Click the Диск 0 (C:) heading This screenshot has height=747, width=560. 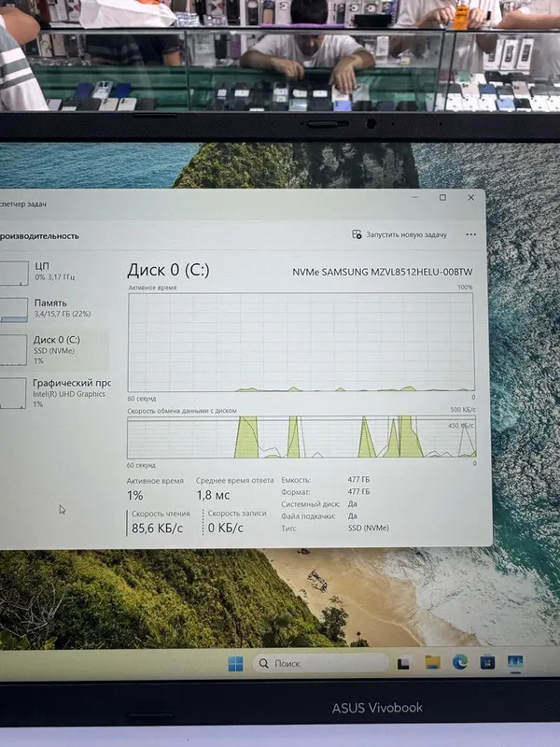tap(168, 270)
